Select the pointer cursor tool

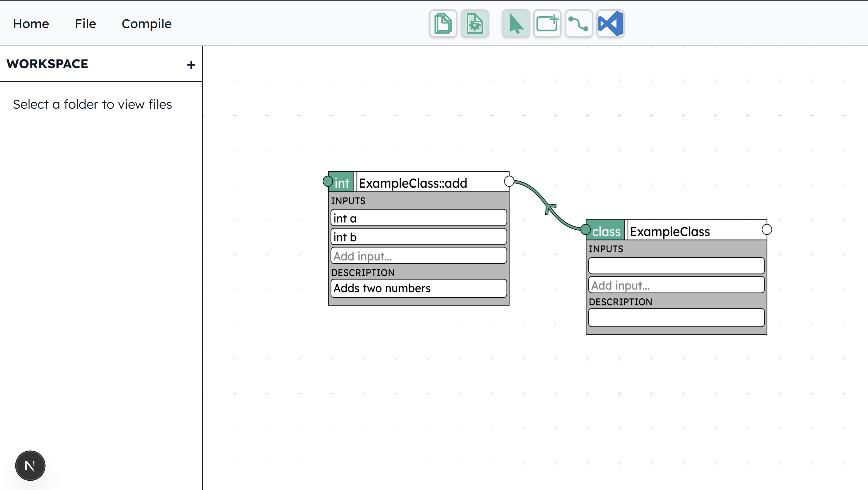[x=516, y=24]
